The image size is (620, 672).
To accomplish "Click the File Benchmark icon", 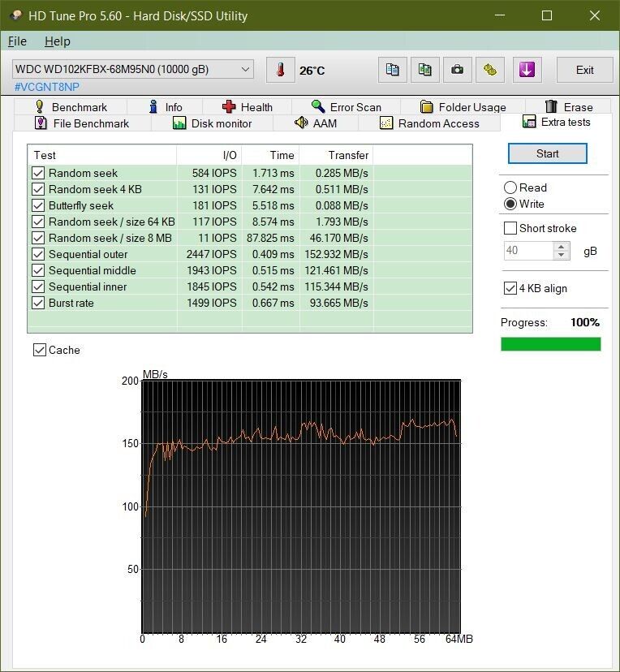I will pos(41,123).
